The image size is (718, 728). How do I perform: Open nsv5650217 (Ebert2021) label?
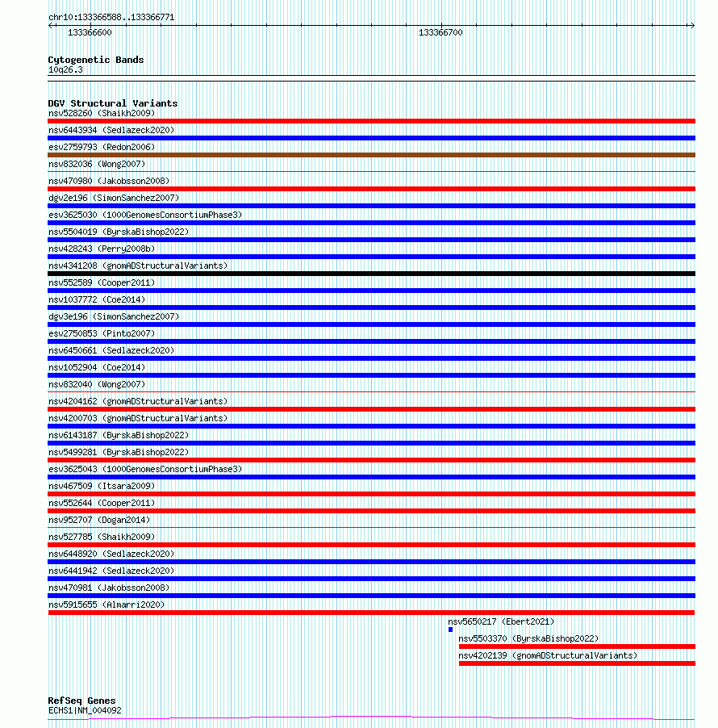tap(501, 621)
